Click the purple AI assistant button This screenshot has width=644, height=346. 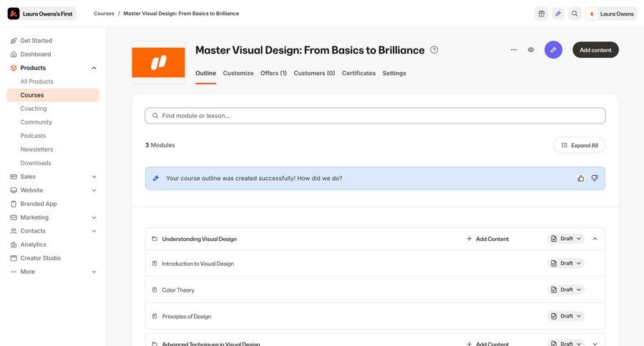[x=553, y=49]
